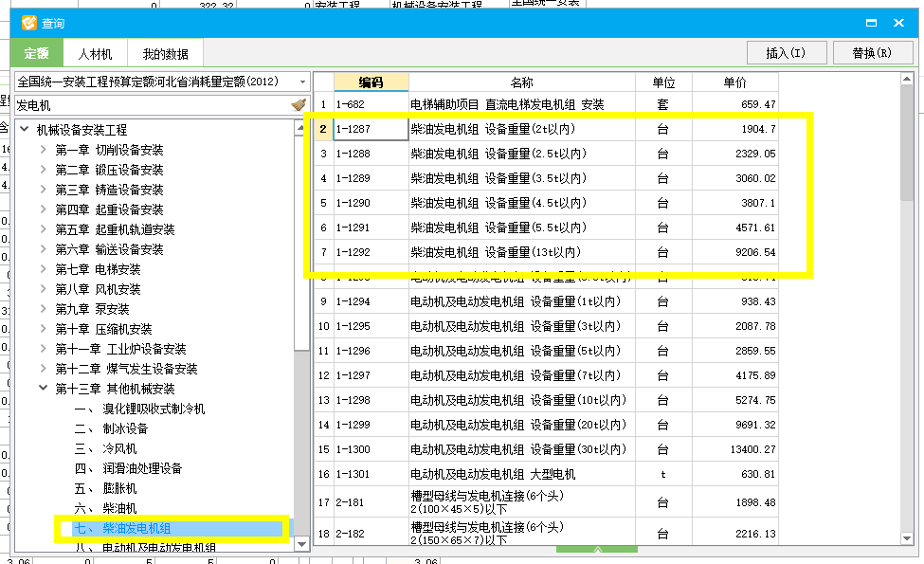
Task: Select code cell 1-1296
Action: coord(371,351)
